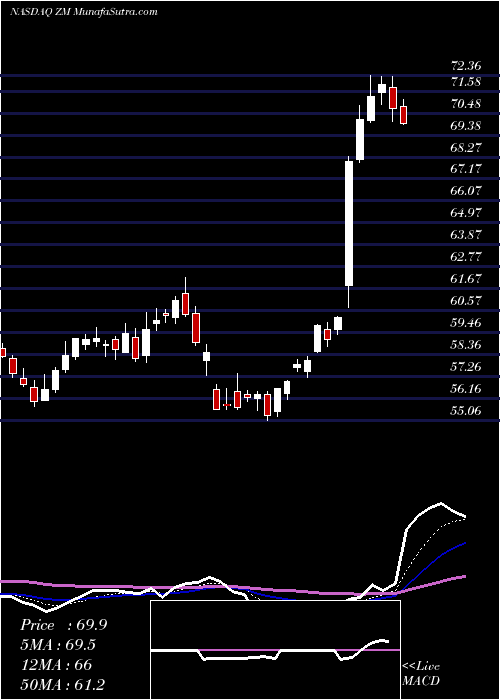Screen dimensions: 500x700
Task: Select the 56.16 price axis label
Action: click(x=466, y=388)
